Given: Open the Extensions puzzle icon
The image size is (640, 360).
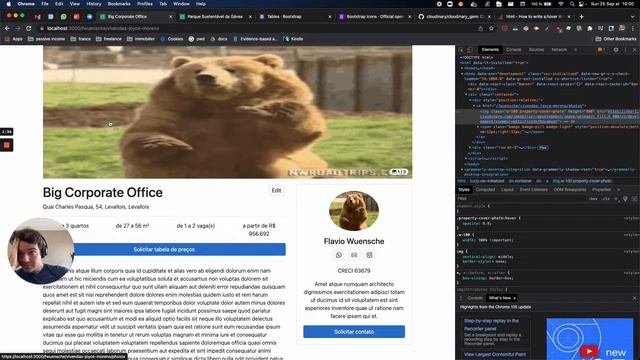Looking at the screenshot, I should point(590,29).
